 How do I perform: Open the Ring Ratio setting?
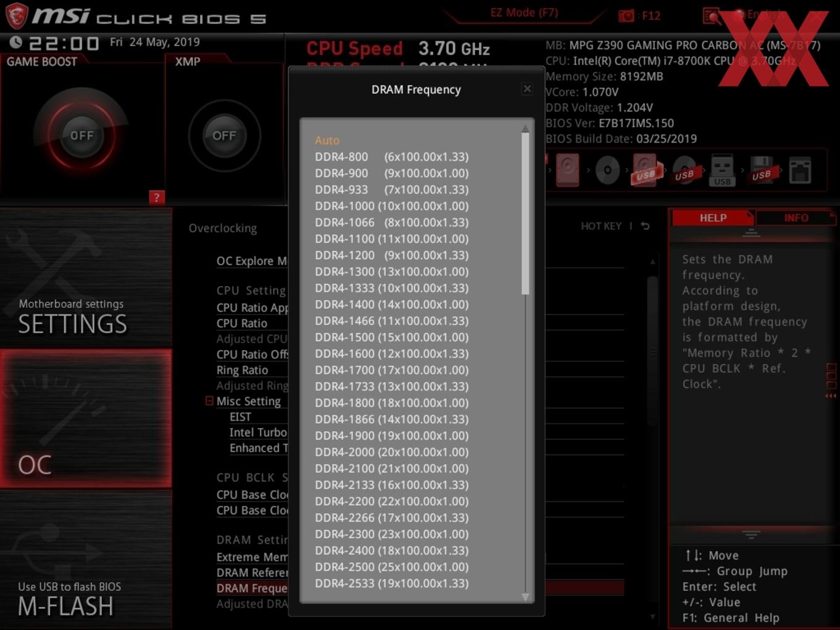(242, 370)
